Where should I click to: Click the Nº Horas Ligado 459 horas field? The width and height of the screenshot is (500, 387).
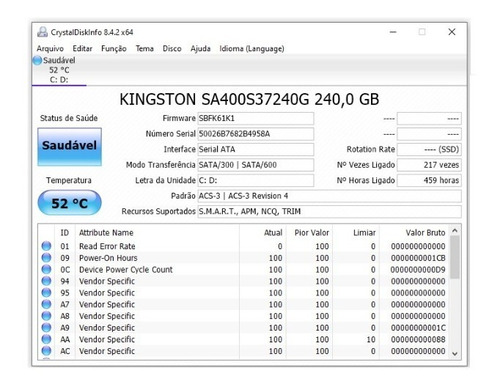click(x=429, y=180)
